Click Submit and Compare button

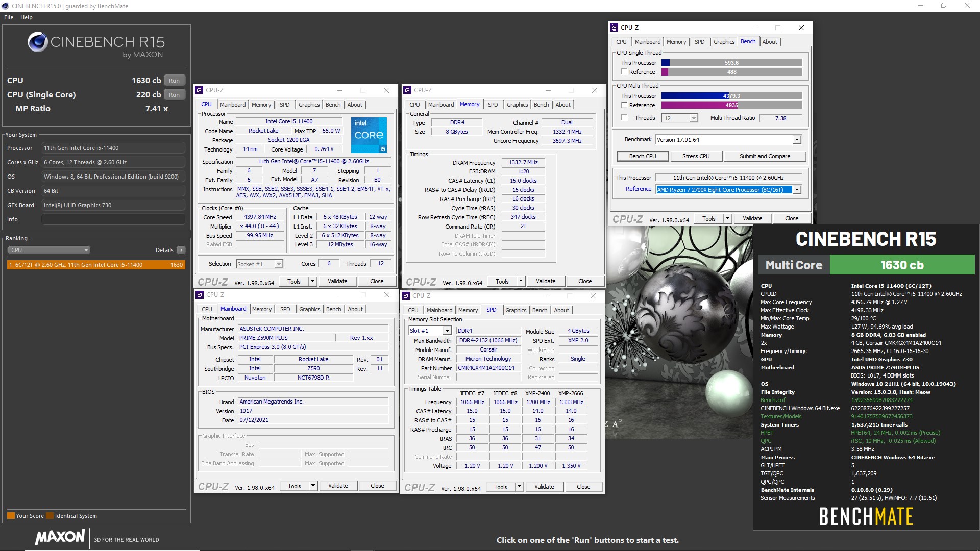765,156
